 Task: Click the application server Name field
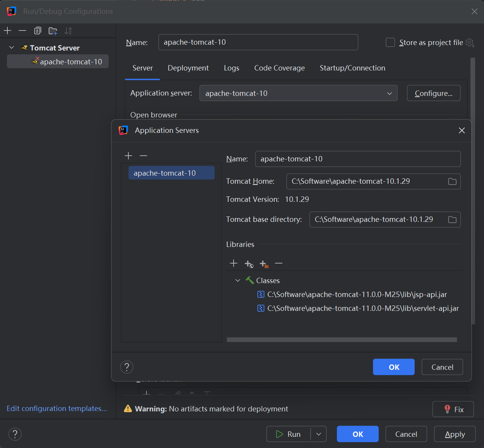(358, 159)
